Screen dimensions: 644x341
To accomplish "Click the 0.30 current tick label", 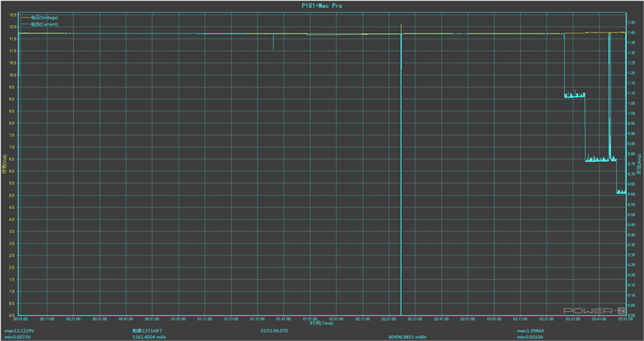I will tap(631, 255).
